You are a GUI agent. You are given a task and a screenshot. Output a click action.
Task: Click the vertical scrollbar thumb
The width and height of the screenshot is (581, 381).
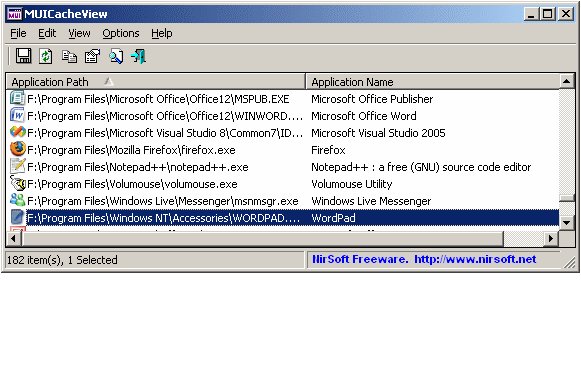(x=567, y=198)
